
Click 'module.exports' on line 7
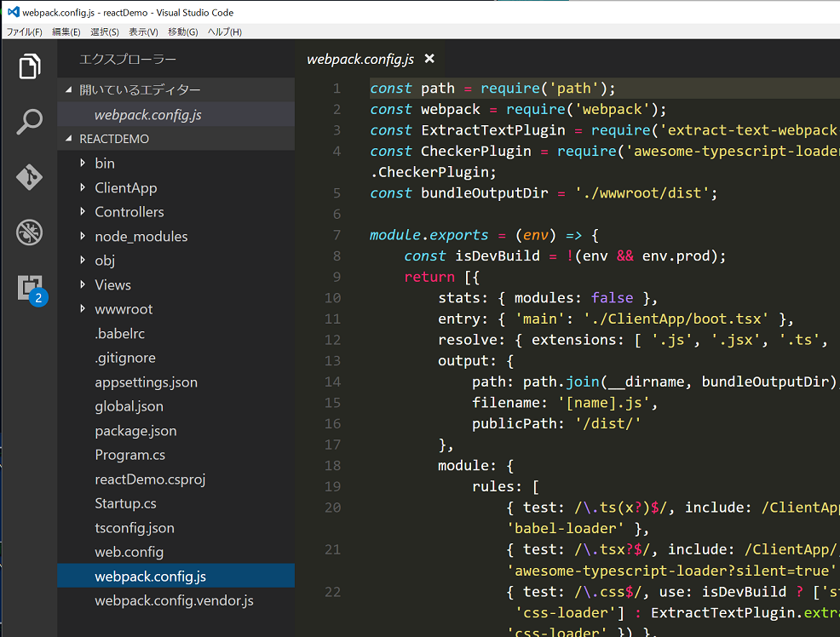(429, 235)
